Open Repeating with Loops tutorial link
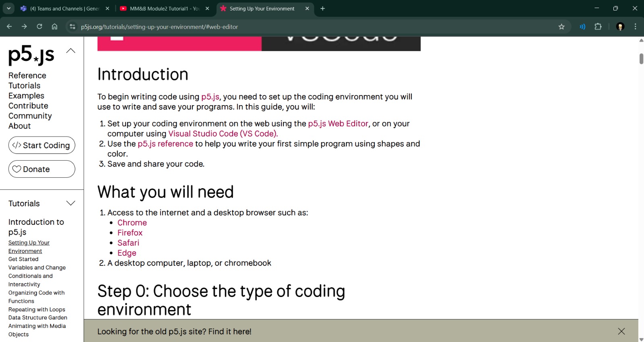This screenshot has width=644, height=342. tap(37, 309)
